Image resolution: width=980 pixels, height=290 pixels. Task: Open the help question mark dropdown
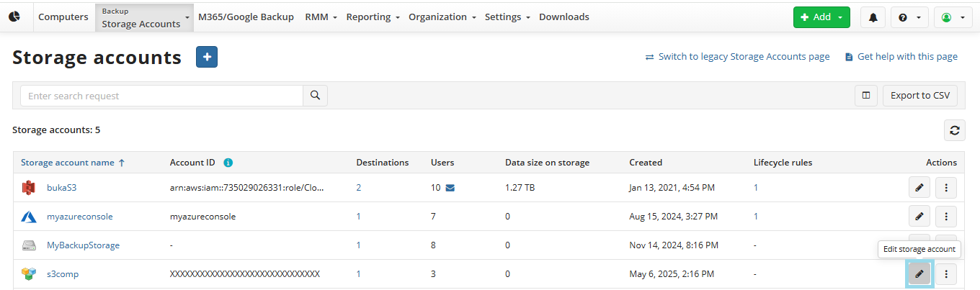909,17
